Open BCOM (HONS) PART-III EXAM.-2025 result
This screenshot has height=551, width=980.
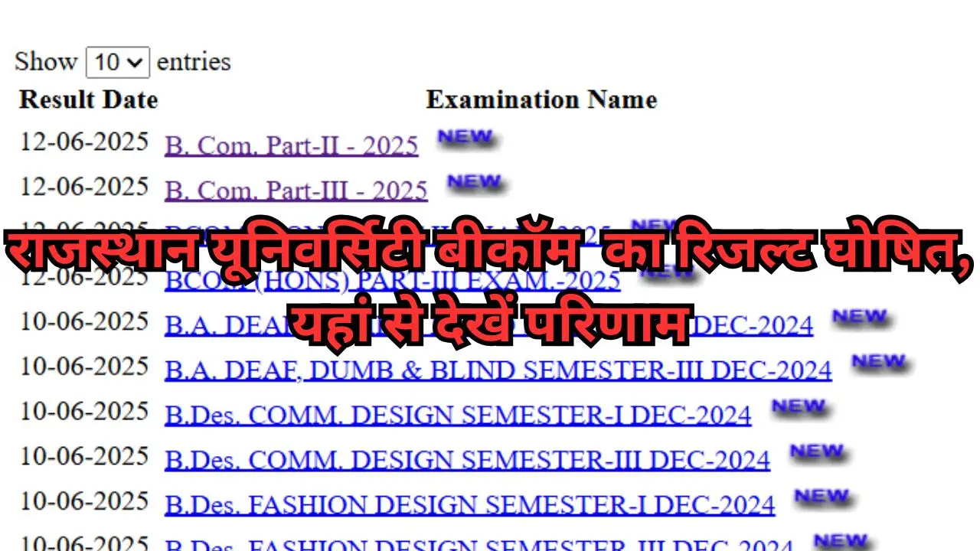(394, 281)
